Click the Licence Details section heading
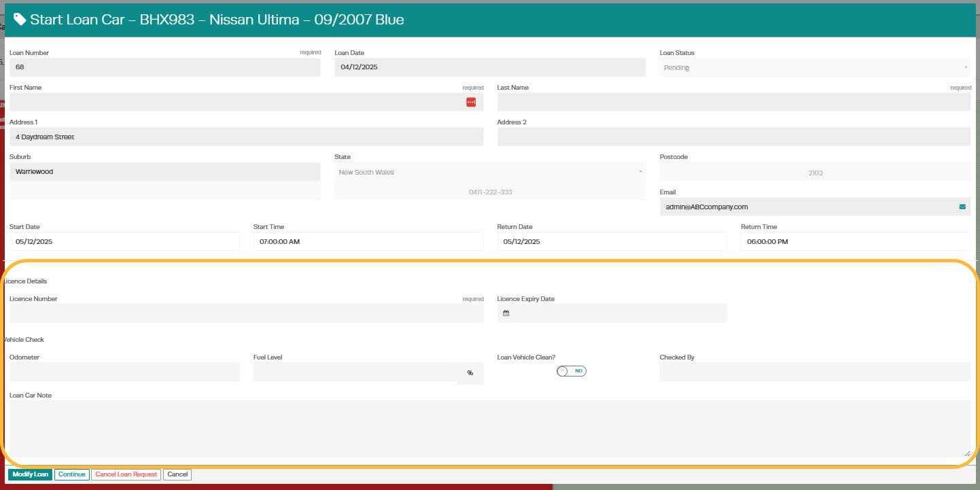 (x=25, y=281)
